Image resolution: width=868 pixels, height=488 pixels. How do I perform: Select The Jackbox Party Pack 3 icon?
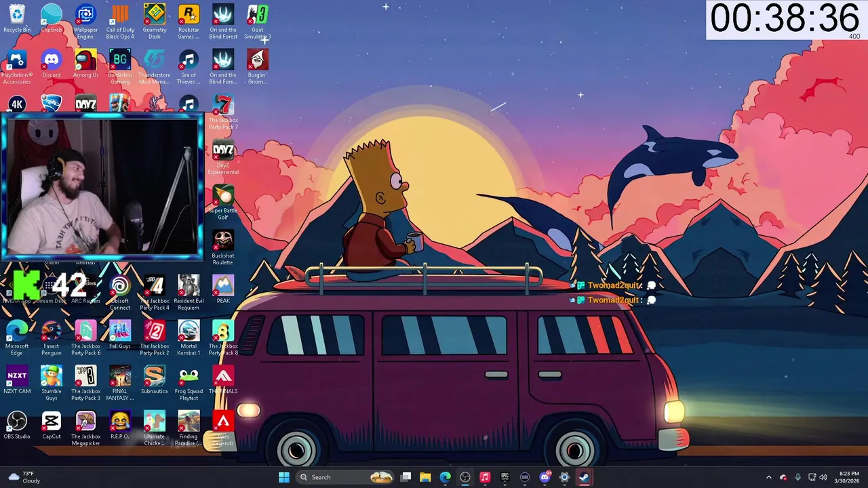pos(85,384)
